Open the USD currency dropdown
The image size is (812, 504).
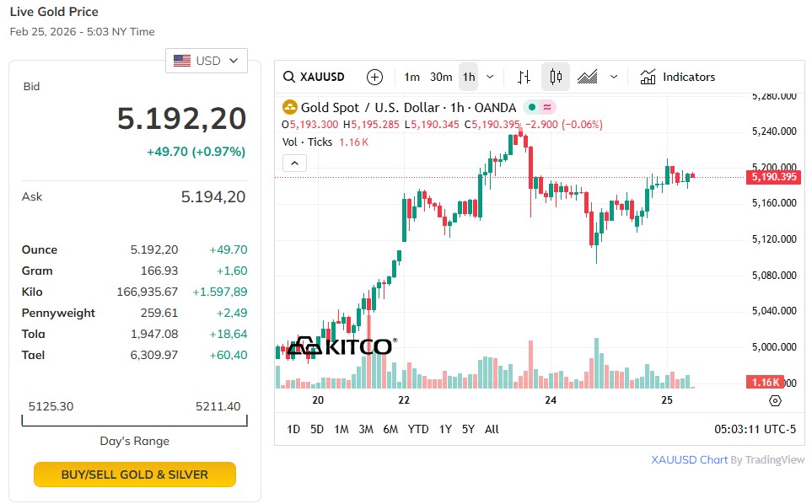[x=207, y=61]
